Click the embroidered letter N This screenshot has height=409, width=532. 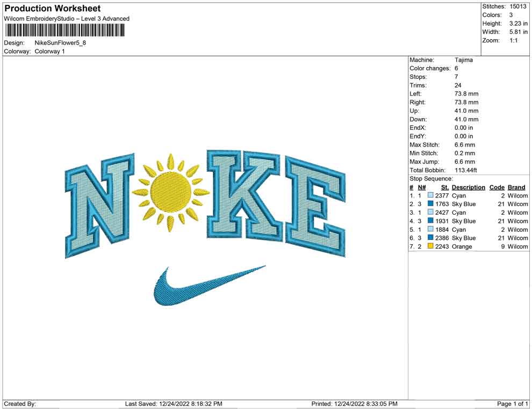click(x=99, y=206)
